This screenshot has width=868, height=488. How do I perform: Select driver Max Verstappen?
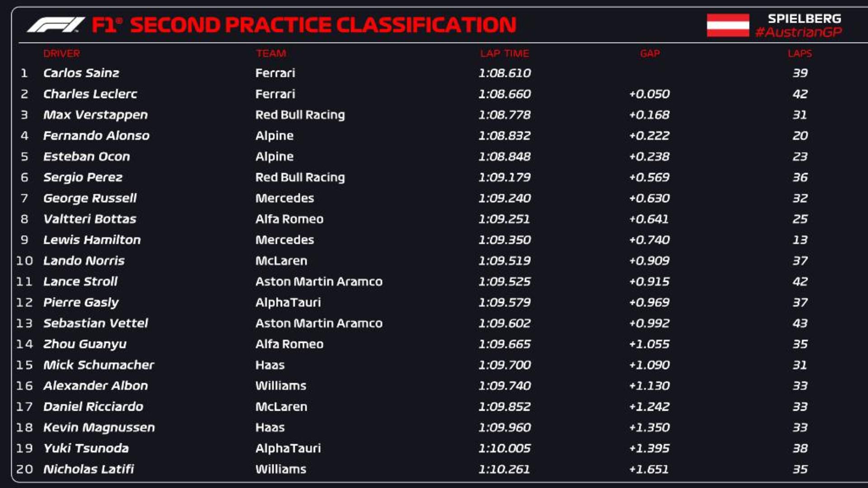click(95, 115)
